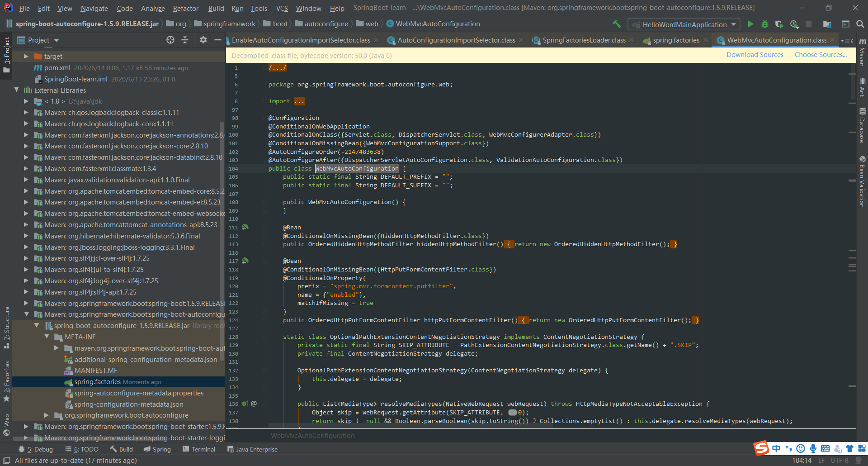
Task: Click the line position 104:14 indicator
Action: 802,460
